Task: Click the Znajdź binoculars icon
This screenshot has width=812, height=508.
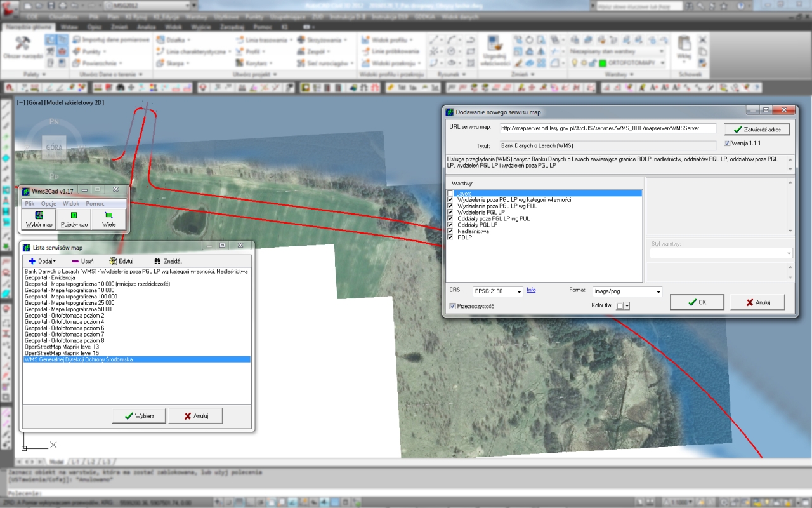Action: click(x=157, y=261)
